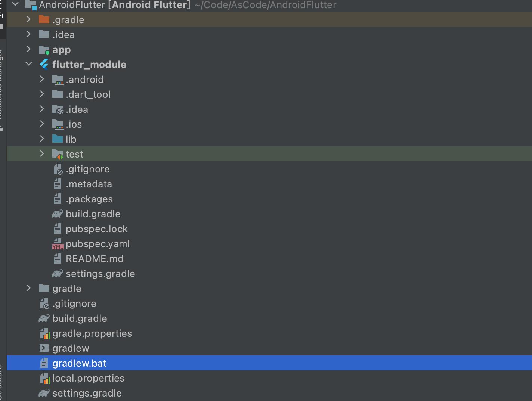Collapse the AndroidFlutter project root

click(x=15, y=4)
